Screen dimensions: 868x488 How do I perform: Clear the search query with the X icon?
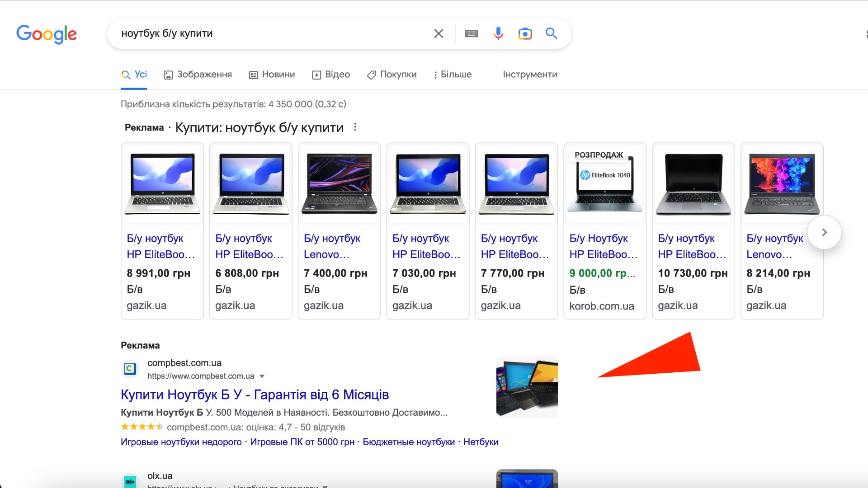439,33
